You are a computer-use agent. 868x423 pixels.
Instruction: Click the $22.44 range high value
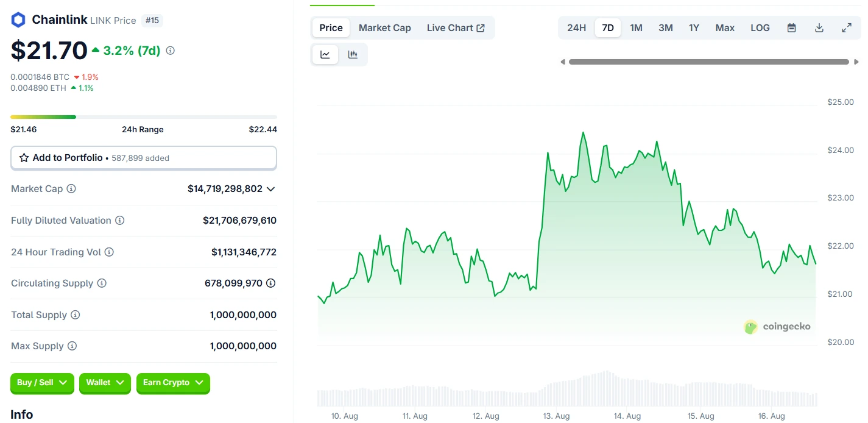263,129
